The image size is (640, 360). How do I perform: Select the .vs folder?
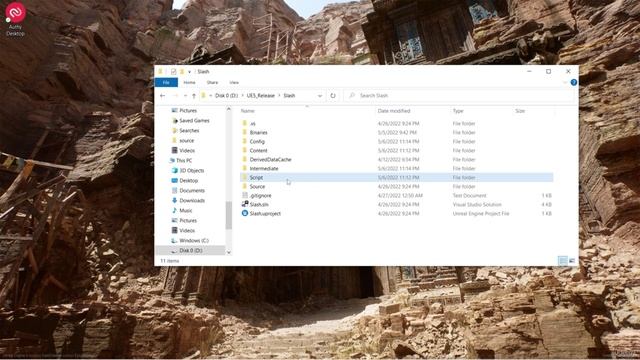click(x=252, y=124)
